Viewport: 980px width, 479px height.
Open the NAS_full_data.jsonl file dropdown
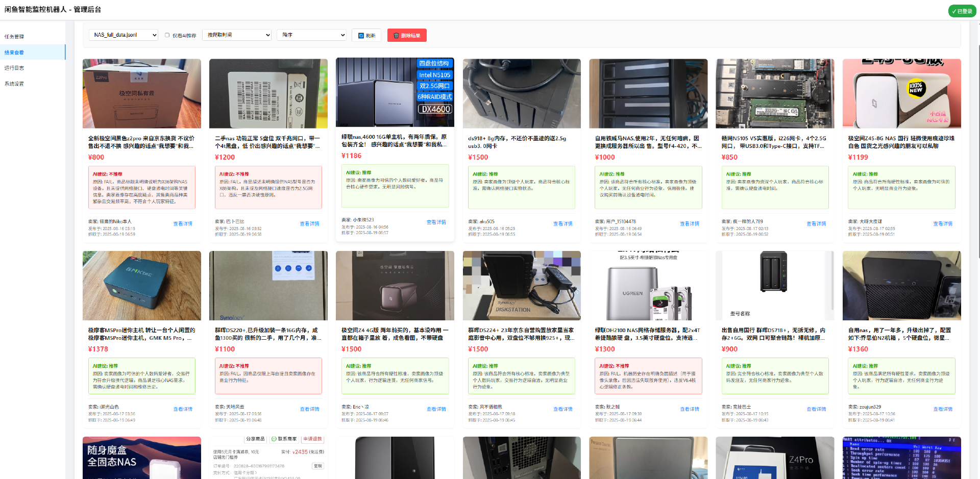click(x=124, y=35)
